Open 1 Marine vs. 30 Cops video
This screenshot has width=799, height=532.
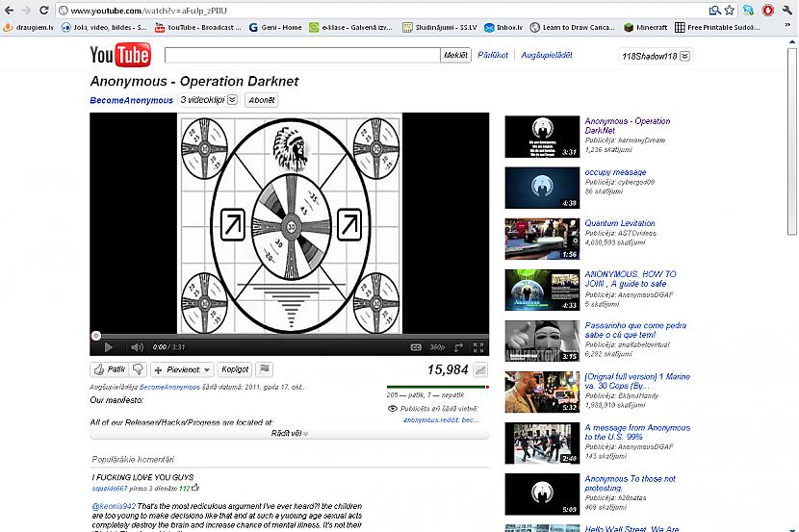(637, 381)
